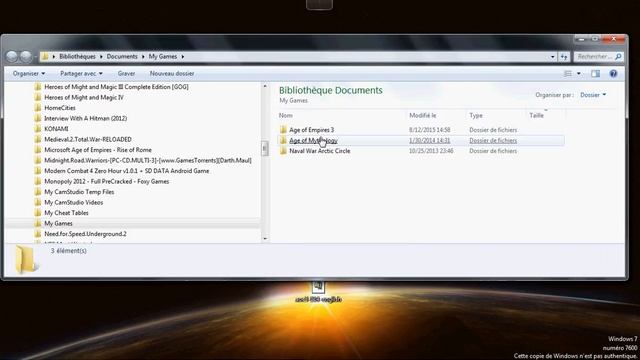Select My CamStudio Temp Files folder
This screenshot has height=360, width=640.
[79, 192]
